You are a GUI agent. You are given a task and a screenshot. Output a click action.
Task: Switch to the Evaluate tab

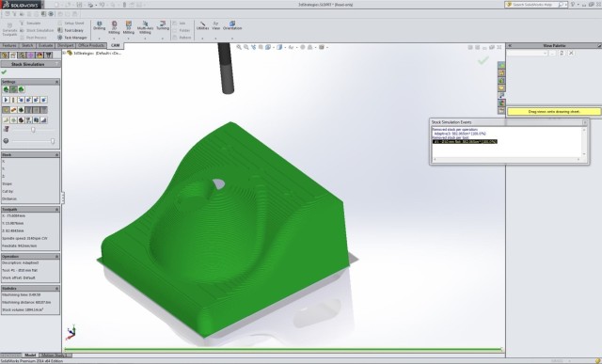[45, 45]
